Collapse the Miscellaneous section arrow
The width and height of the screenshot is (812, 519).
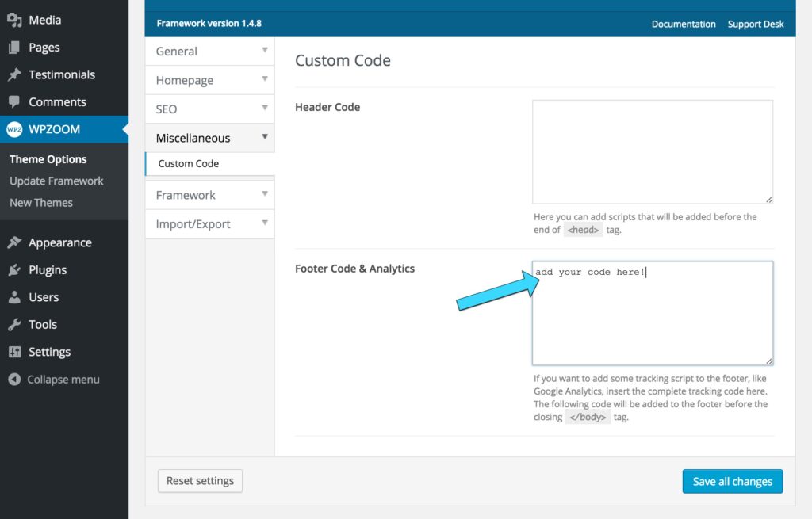tap(265, 137)
